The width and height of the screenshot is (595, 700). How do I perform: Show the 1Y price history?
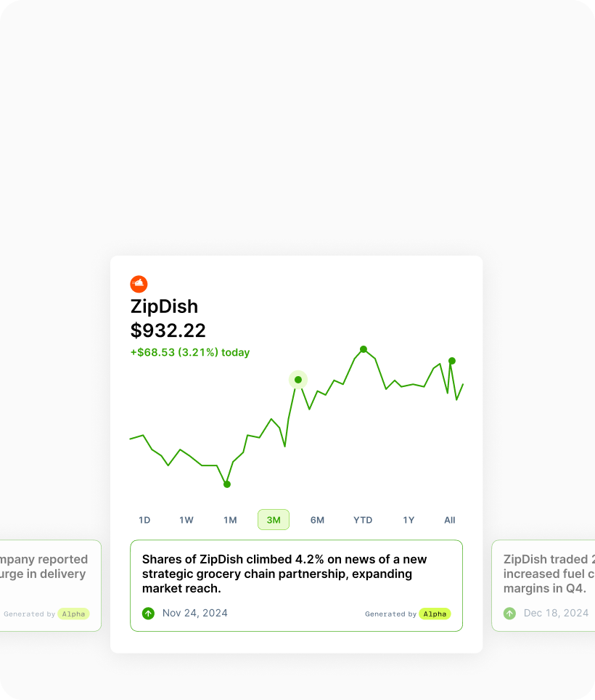pyautogui.click(x=409, y=520)
